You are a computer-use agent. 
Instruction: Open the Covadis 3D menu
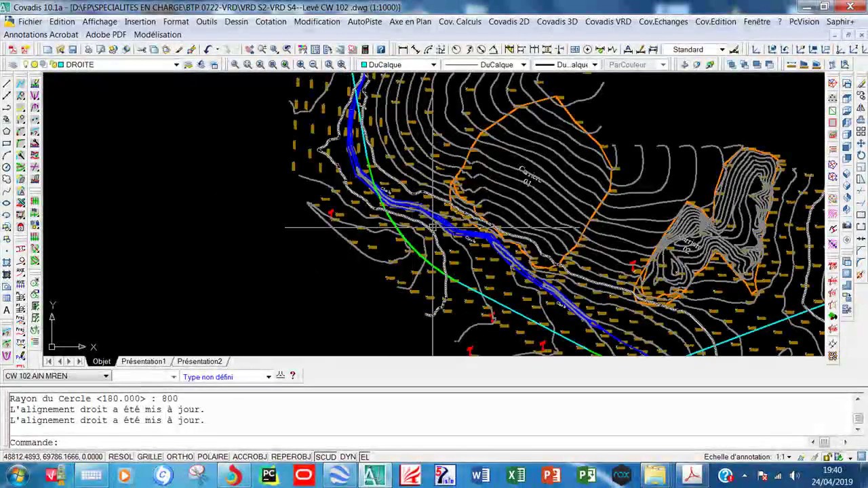coord(557,22)
